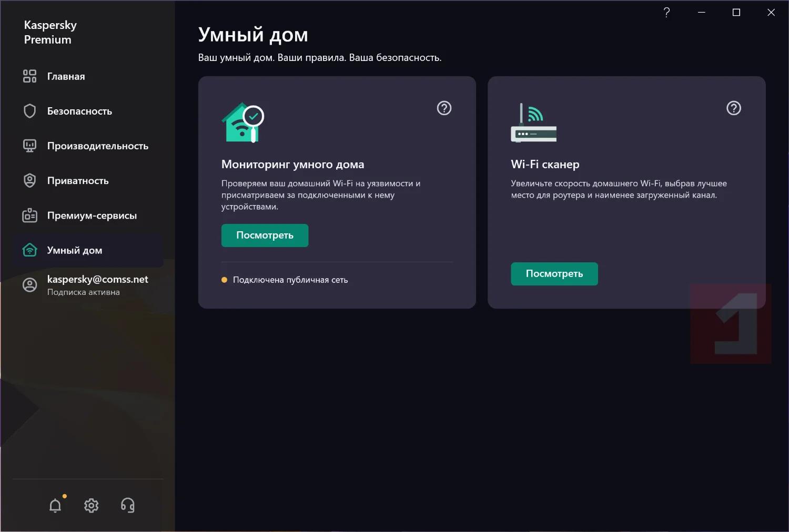Screen dimensions: 789x532
Task: Go to Главная section
Action: point(88,76)
